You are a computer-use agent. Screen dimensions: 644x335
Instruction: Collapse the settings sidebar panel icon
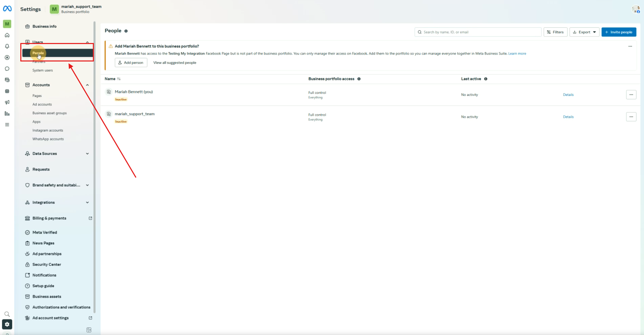tap(89, 330)
